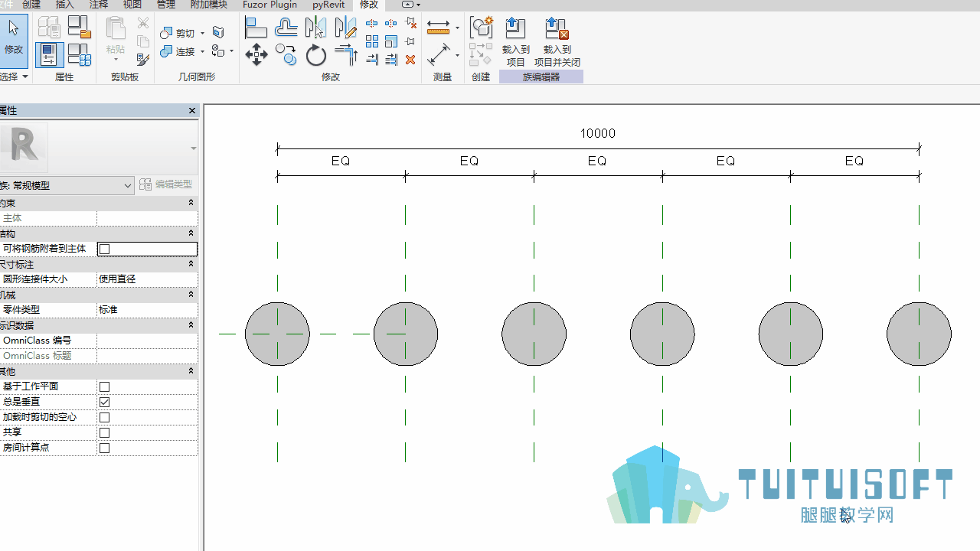The height and width of the screenshot is (551, 980).
Task: Activate the Rotate tool
Action: pos(316,55)
